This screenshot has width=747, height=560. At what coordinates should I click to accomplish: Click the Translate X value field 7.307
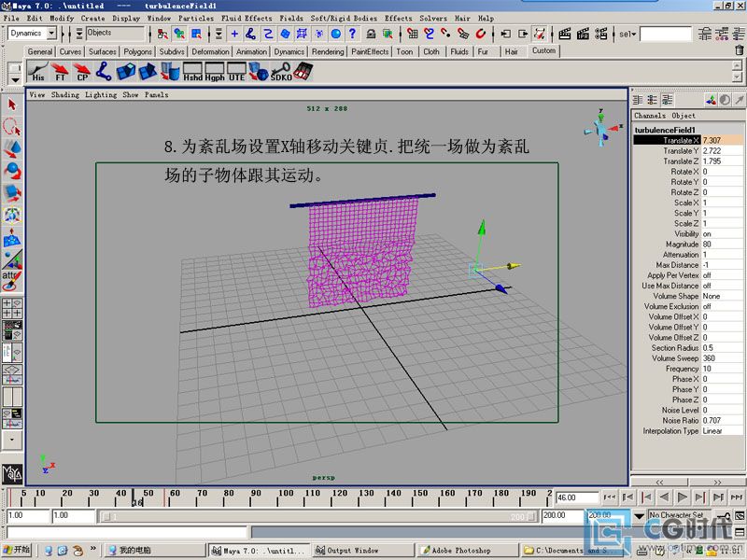click(x=722, y=140)
